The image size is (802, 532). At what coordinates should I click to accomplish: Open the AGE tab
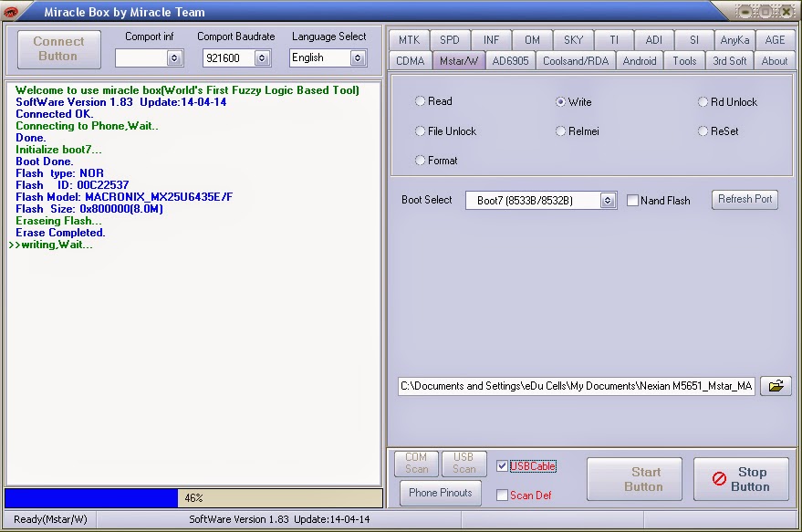pyautogui.click(x=775, y=40)
